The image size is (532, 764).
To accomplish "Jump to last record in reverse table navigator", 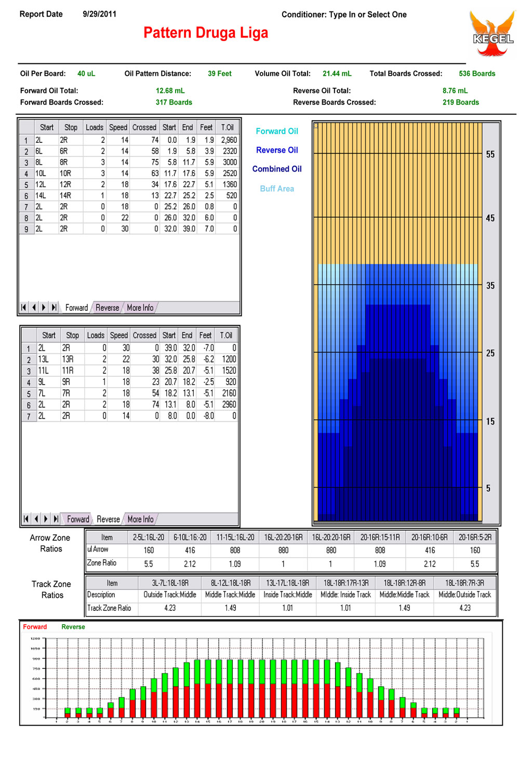I will [x=56, y=519].
